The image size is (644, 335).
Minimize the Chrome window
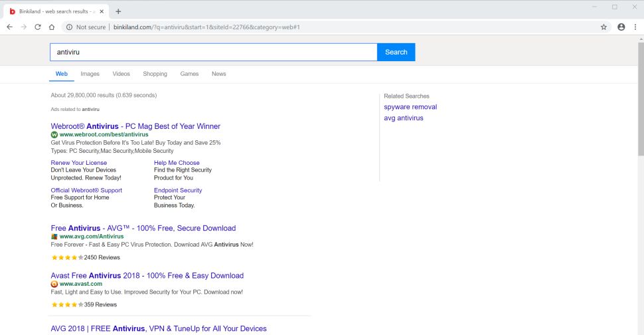pos(594,7)
